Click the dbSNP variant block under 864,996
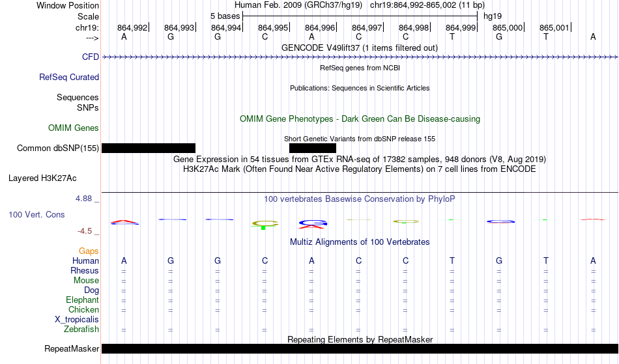This screenshot has width=619, height=364. [313, 148]
